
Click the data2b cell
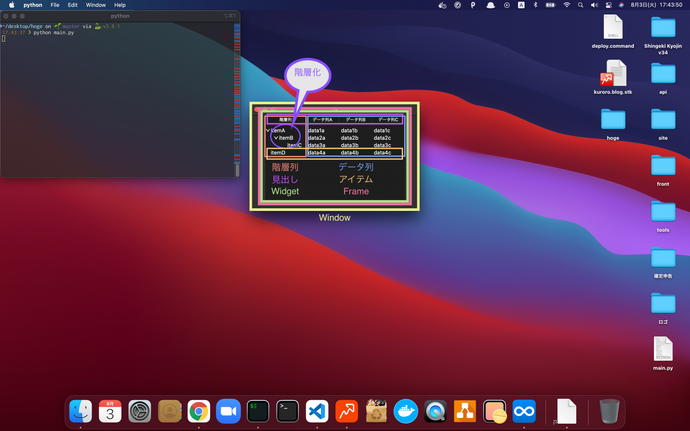[349, 138]
